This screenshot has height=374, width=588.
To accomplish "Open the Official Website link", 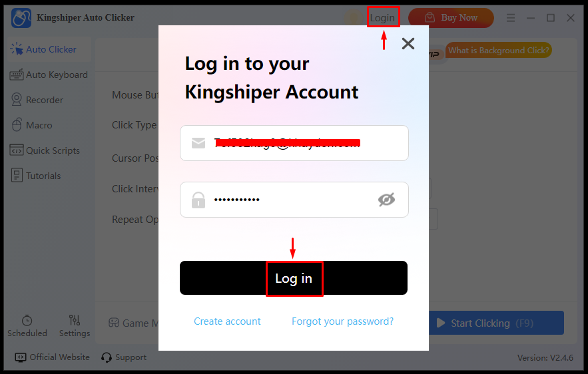I will point(52,357).
